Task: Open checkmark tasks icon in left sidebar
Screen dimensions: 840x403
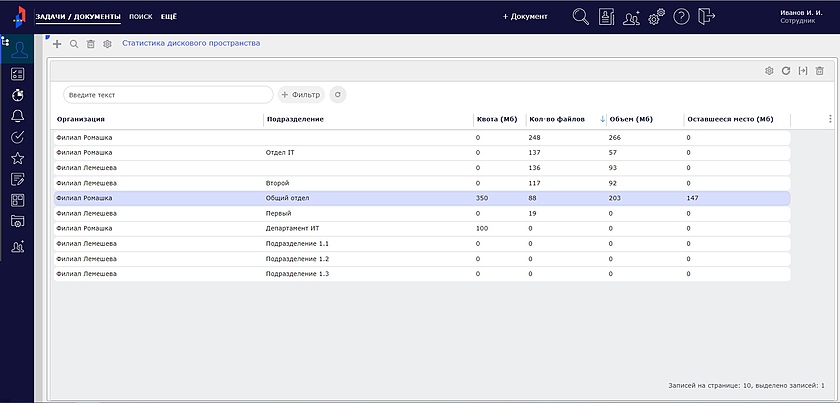Action: tap(17, 137)
